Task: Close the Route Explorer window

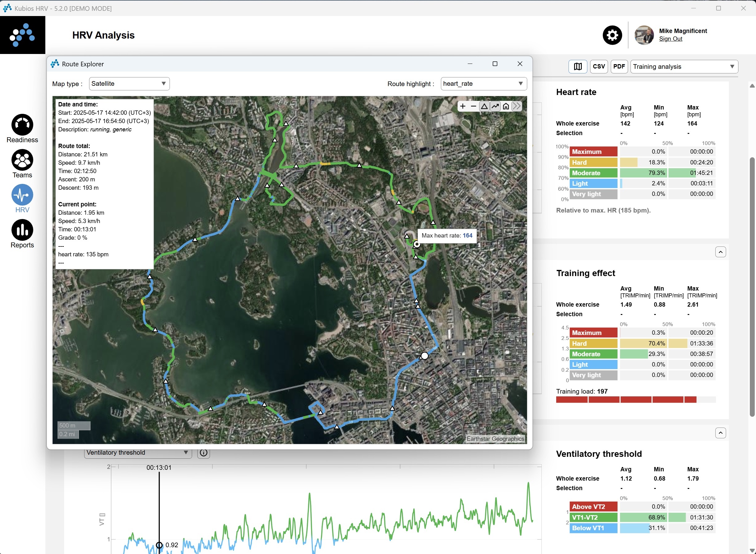Action: pyautogui.click(x=520, y=64)
